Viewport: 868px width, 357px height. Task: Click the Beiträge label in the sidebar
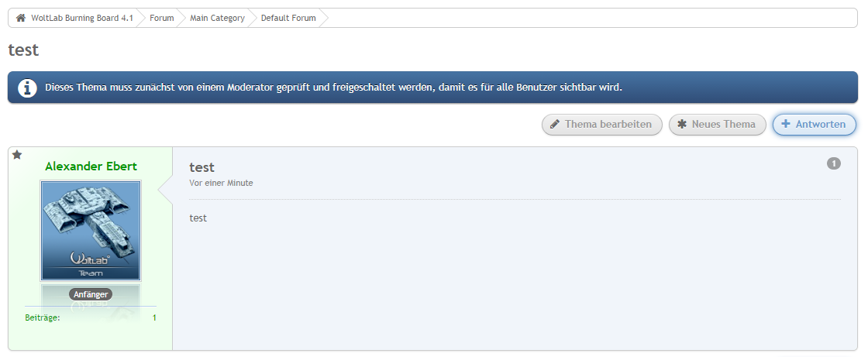pyautogui.click(x=43, y=318)
